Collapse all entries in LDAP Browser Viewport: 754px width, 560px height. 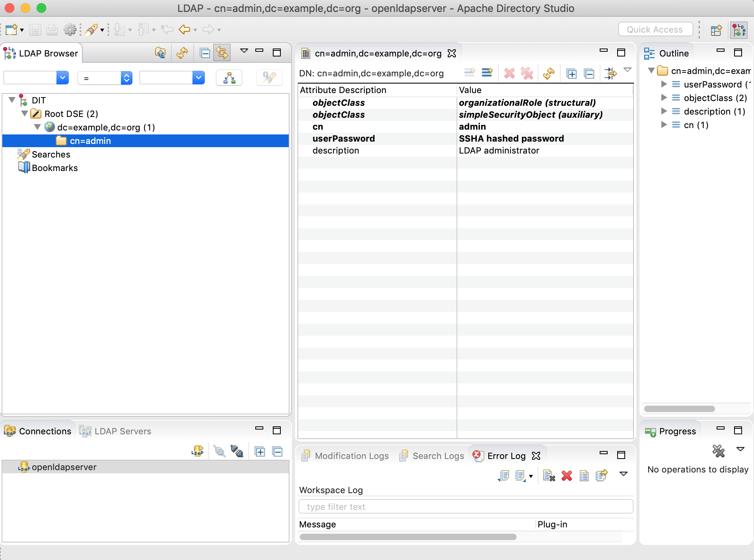point(205,52)
